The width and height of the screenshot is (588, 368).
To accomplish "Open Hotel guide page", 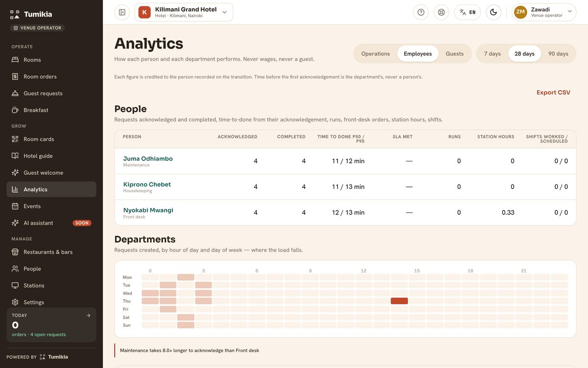I will (51, 156).
